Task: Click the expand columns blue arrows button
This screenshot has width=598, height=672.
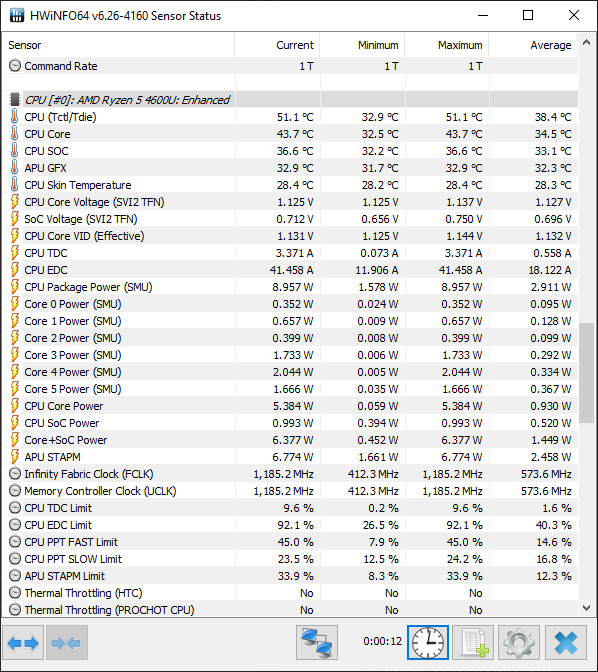Action: click(x=23, y=642)
